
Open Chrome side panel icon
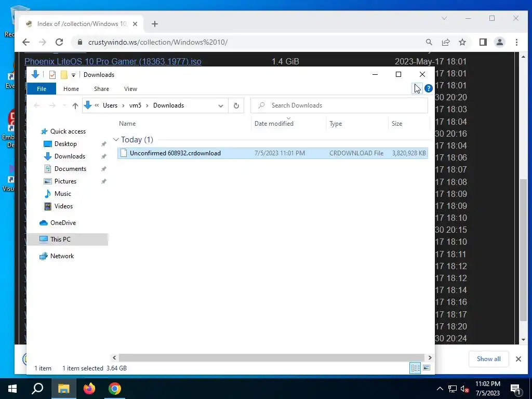click(483, 42)
